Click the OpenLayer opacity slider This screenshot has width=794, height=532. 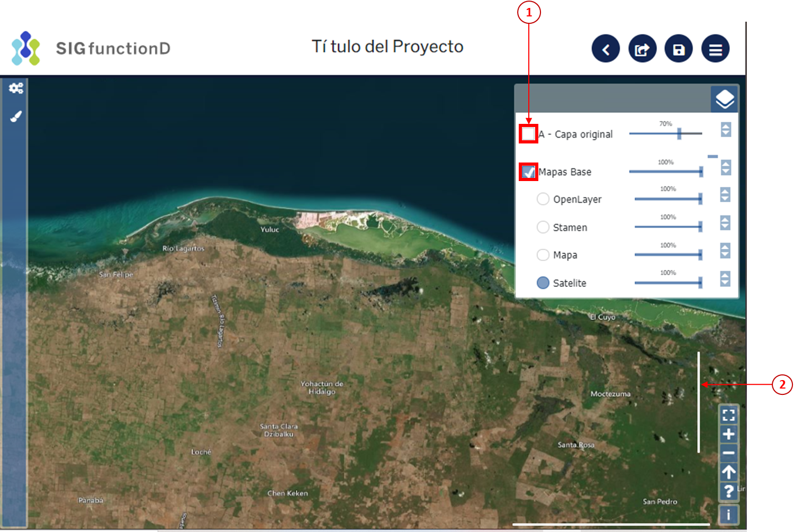669,199
